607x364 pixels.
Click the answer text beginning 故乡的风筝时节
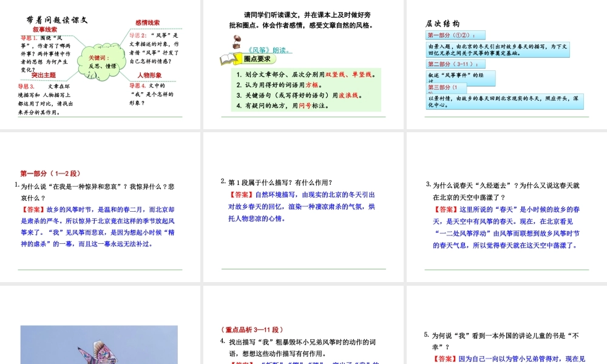98,227
